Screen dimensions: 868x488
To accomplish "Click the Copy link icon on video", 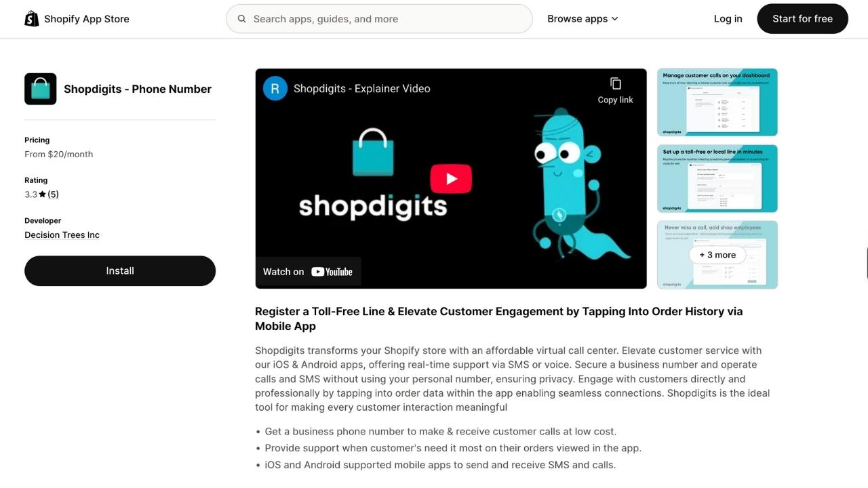I will [615, 84].
